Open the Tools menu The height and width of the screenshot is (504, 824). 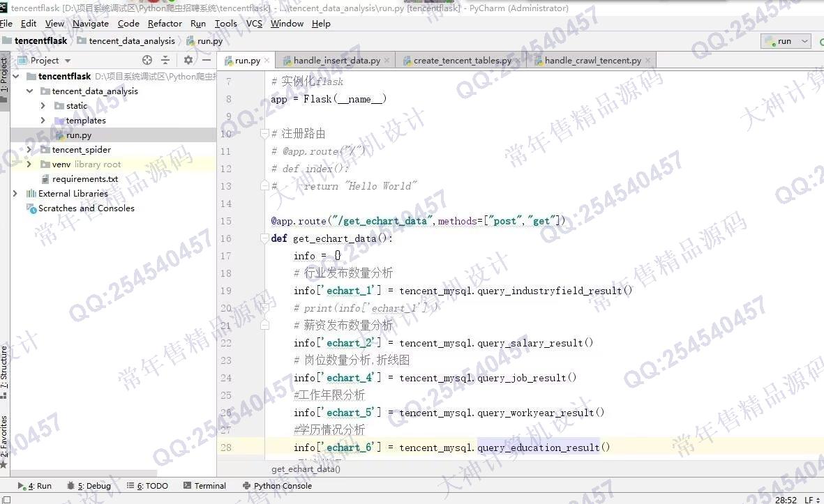(226, 24)
